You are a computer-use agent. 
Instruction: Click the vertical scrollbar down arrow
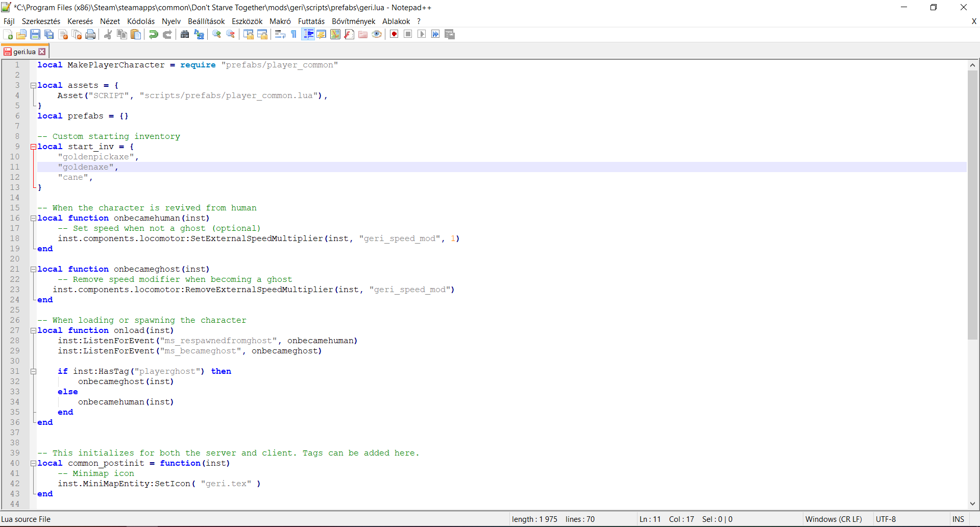pyautogui.click(x=972, y=504)
